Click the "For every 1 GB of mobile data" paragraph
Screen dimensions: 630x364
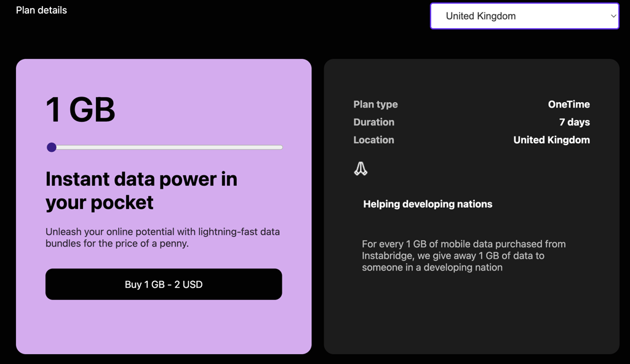click(x=464, y=256)
